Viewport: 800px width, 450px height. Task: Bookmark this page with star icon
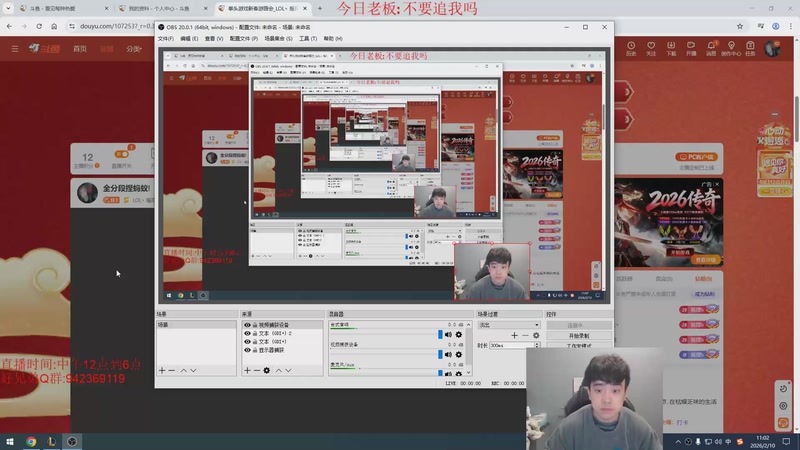740,26
